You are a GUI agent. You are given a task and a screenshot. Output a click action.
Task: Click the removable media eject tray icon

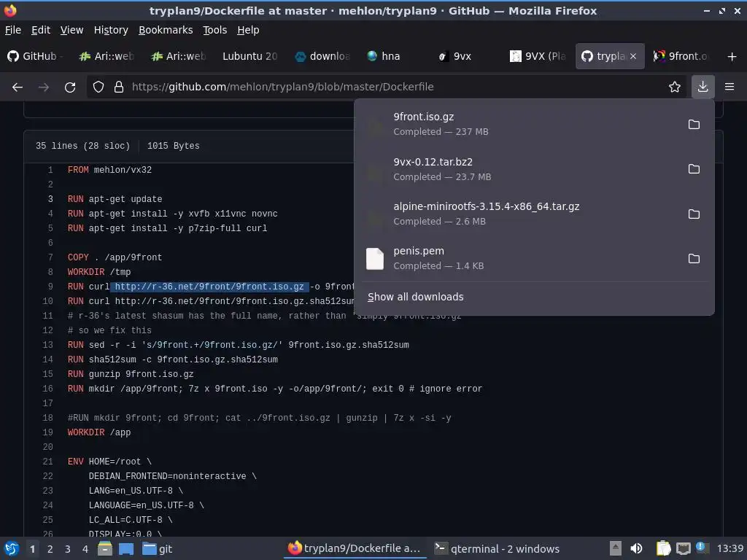coord(616,548)
